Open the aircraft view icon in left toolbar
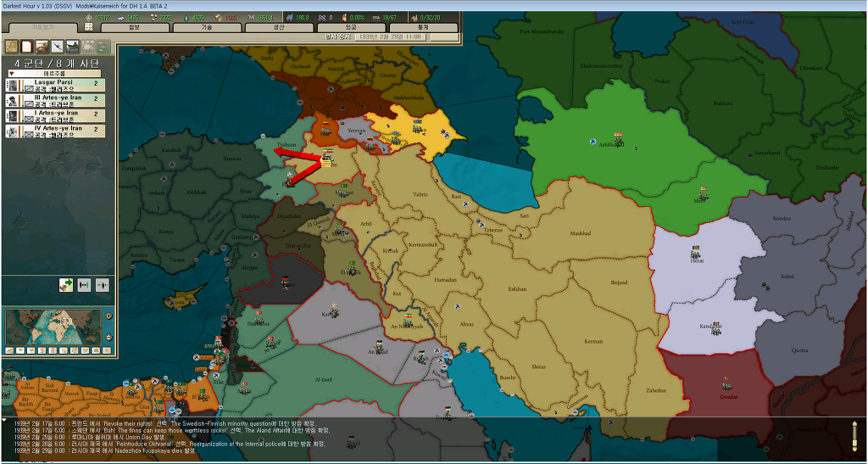Image resolution: width=868 pixels, height=464 pixels. point(57,47)
